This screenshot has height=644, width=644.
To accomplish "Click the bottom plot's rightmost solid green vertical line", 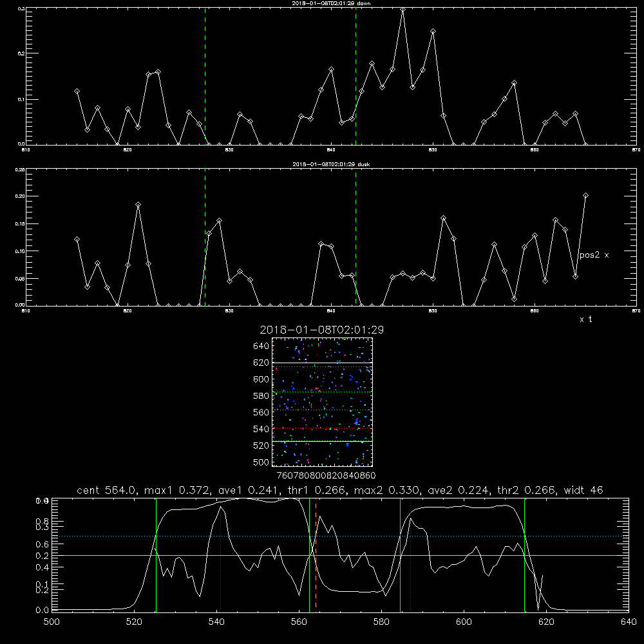I will (524, 554).
